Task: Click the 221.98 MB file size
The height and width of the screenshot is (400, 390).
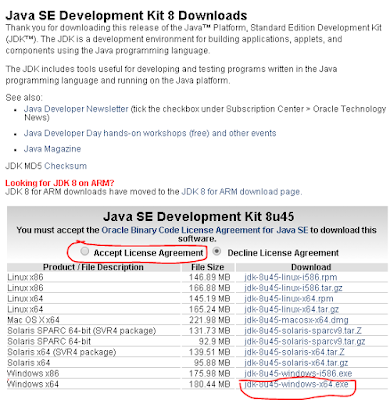Action: coord(210,320)
